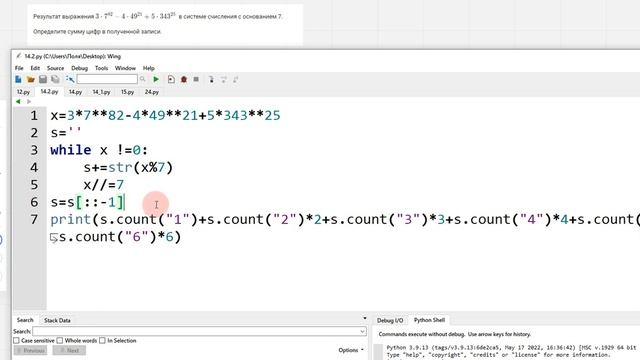Screen dimensions: 640x360
Task: Go back with green left history arrow
Action: pyautogui.click(x=18, y=101)
